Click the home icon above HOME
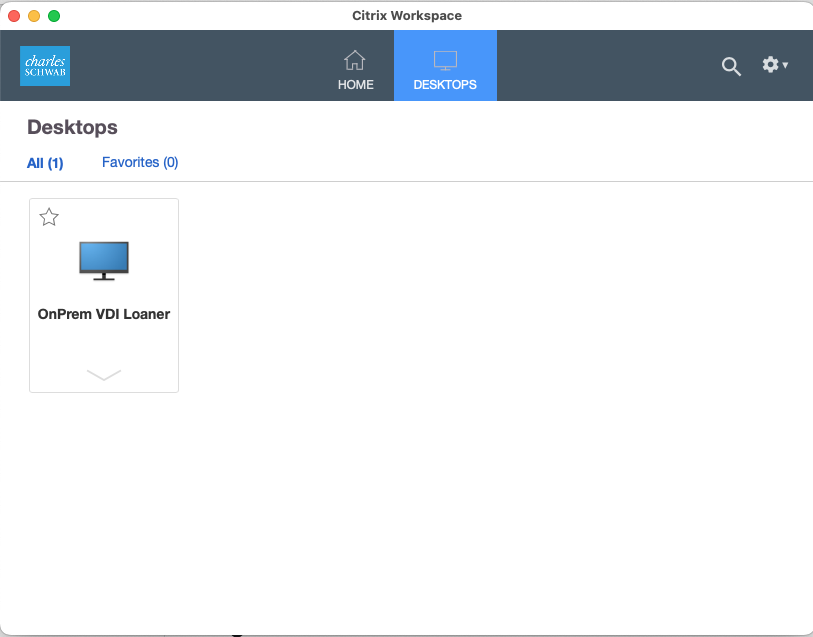813x637 pixels. click(x=355, y=58)
